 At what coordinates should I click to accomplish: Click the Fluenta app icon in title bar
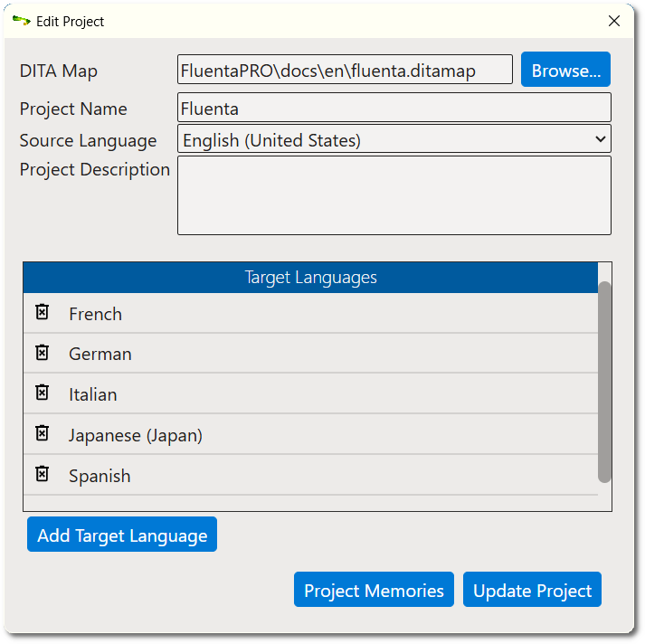coord(22,21)
